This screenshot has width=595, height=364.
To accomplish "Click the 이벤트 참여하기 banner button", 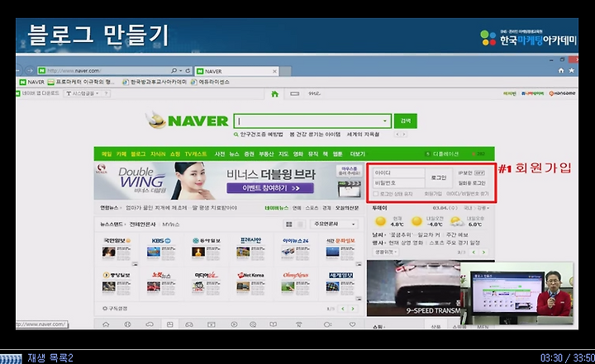I will (x=270, y=188).
